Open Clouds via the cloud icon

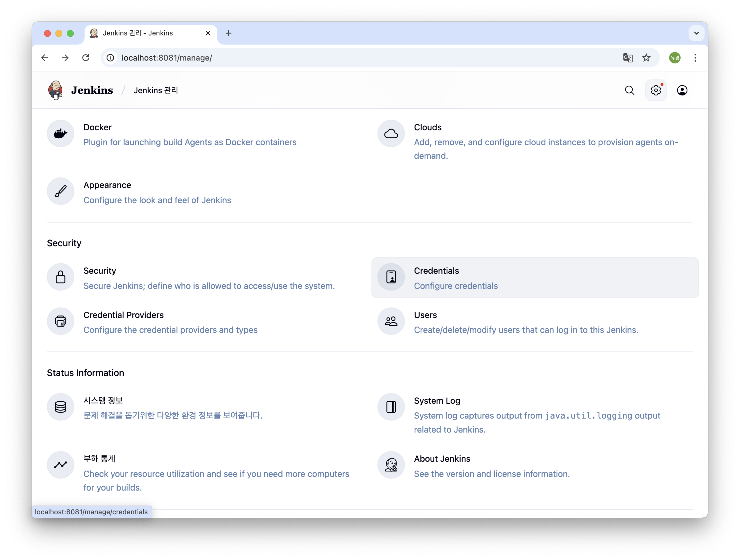tap(391, 133)
